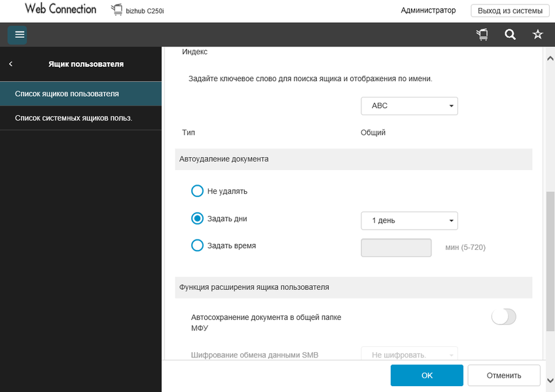Screen dimensions: 555x392
Task: Click the favorites star icon
Action: (x=538, y=35)
